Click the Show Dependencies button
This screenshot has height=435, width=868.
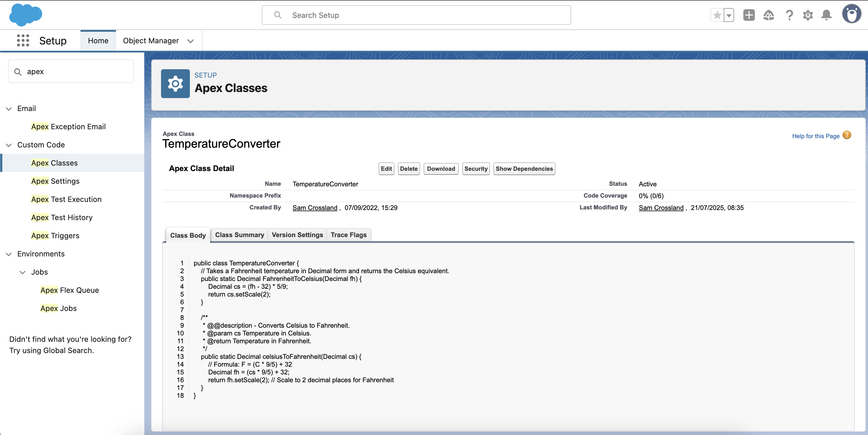click(524, 168)
